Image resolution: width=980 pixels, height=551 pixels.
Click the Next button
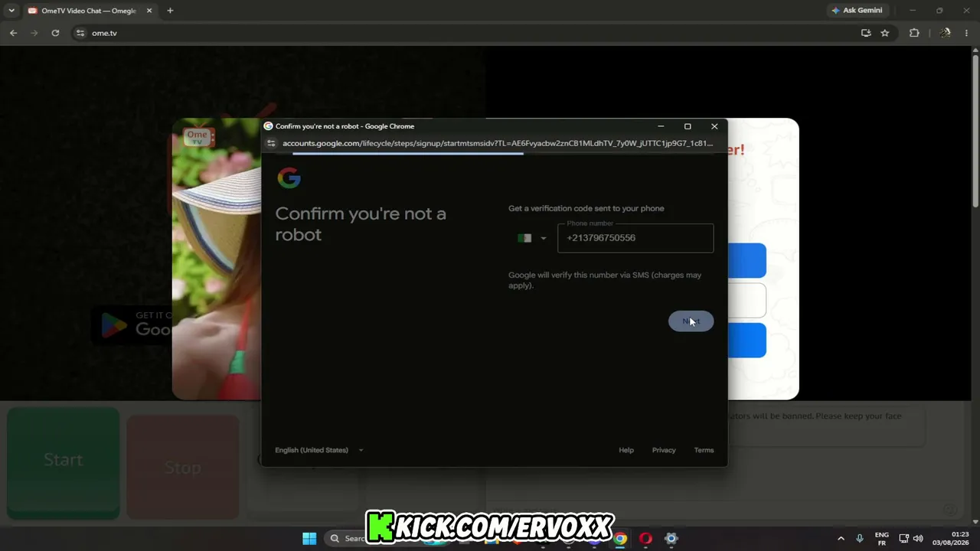(x=691, y=321)
